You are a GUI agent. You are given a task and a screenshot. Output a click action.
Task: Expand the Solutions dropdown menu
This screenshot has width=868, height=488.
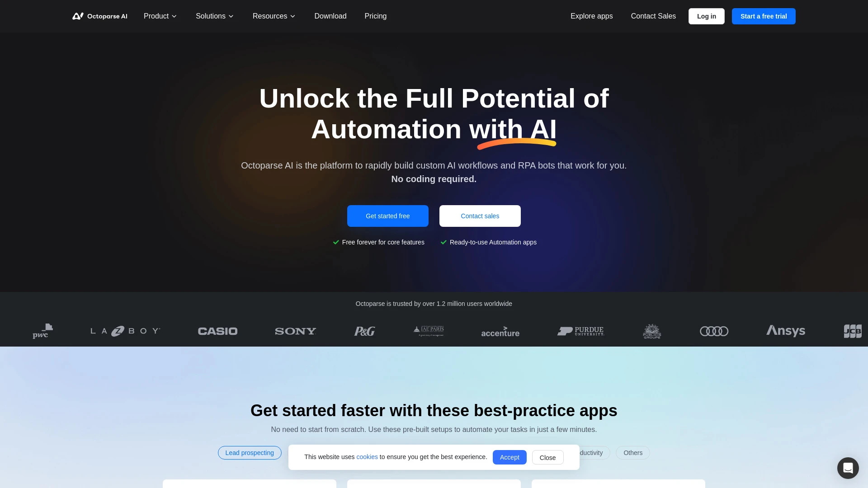click(x=215, y=16)
